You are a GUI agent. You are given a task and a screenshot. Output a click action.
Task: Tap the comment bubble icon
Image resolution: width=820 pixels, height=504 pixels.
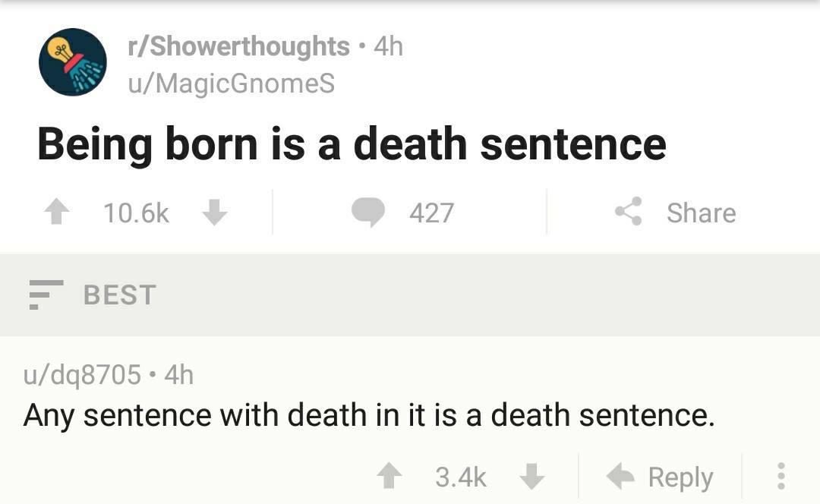(x=368, y=213)
